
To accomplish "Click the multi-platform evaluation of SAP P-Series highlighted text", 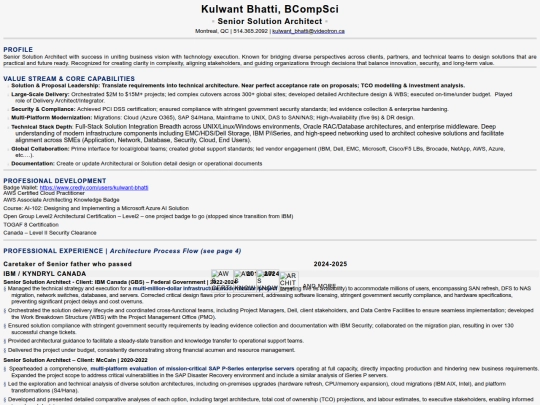I will pos(192,368).
